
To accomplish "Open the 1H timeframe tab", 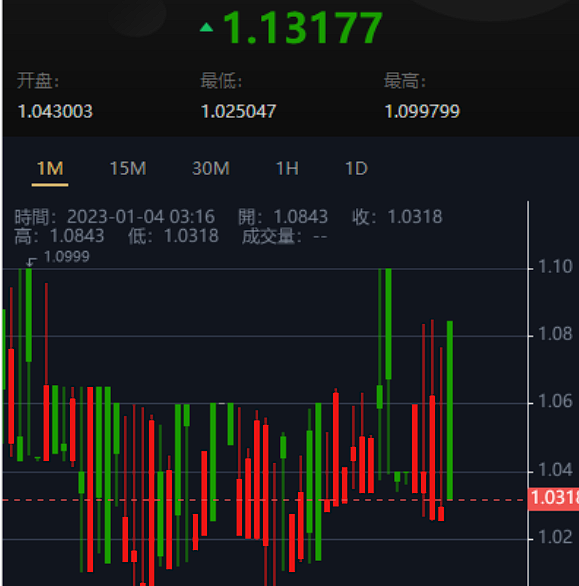I will (287, 169).
